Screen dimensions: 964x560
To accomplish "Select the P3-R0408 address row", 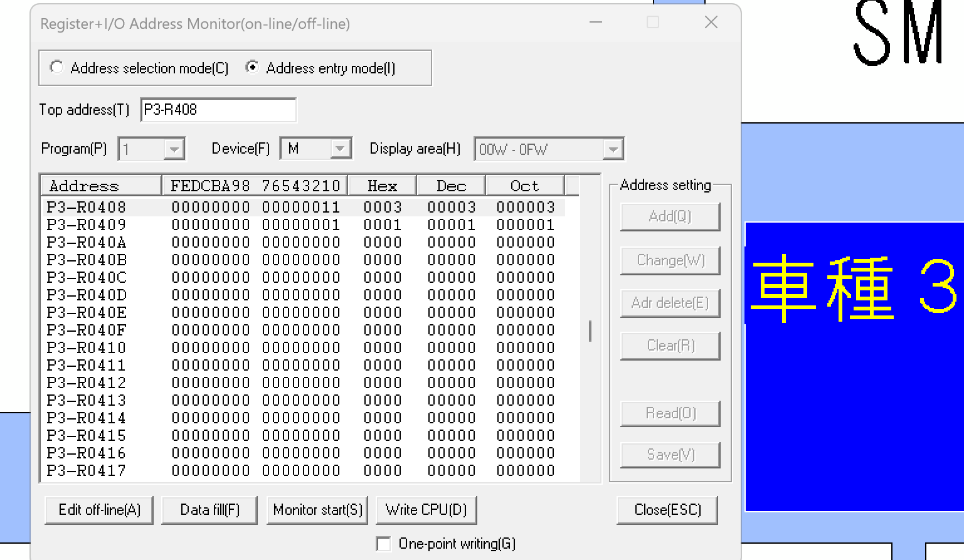I will click(87, 207).
